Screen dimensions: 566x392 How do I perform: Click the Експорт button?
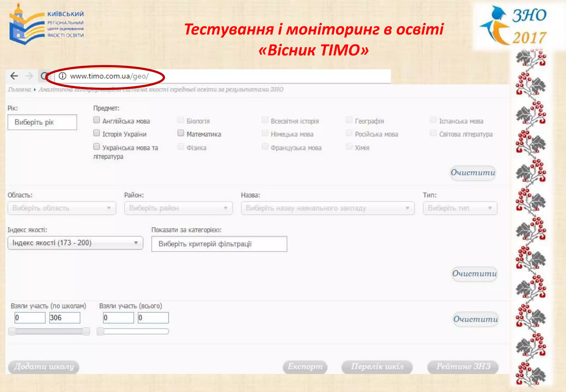tap(305, 367)
